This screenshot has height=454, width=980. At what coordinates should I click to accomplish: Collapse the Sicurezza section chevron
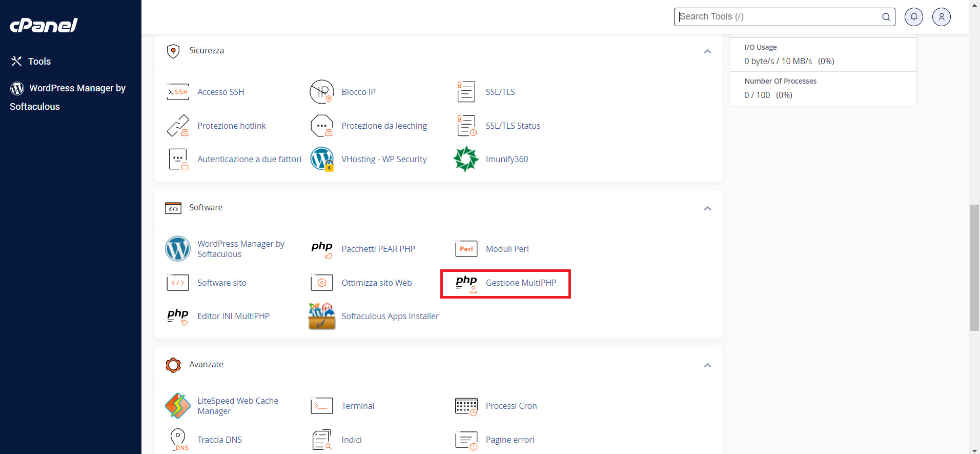click(707, 51)
